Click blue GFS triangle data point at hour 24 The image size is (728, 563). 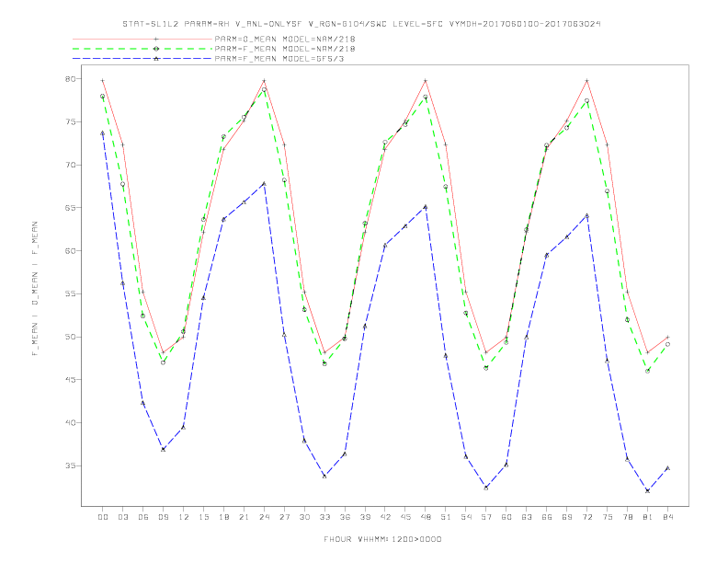click(x=264, y=184)
